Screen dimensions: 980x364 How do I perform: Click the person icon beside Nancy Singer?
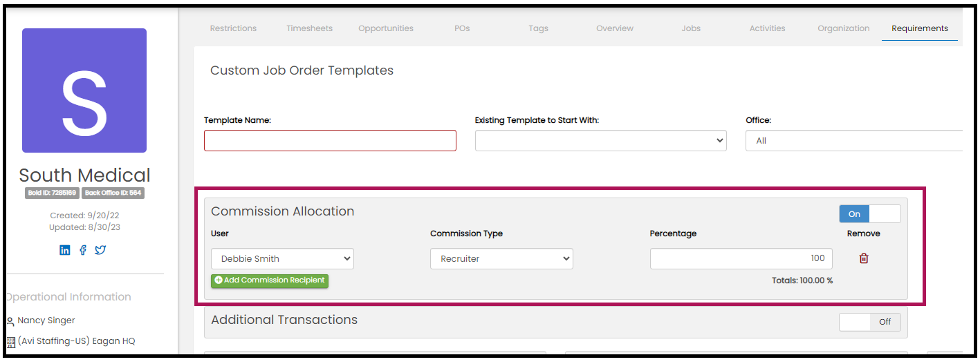point(10,321)
